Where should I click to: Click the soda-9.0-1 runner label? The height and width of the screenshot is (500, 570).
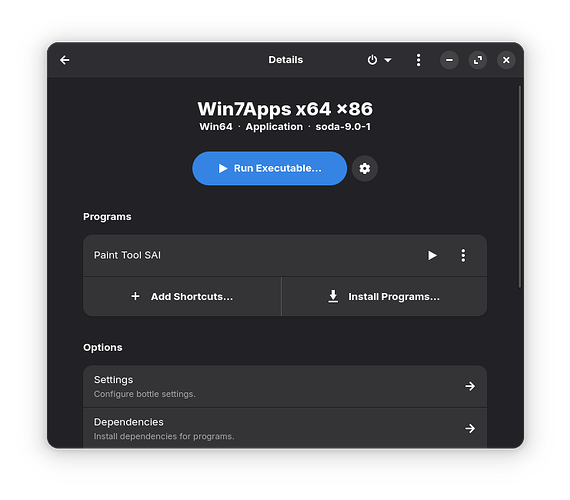click(343, 127)
